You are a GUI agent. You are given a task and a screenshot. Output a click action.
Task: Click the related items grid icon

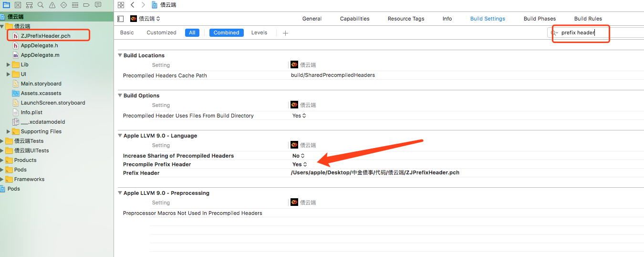[x=121, y=5]
